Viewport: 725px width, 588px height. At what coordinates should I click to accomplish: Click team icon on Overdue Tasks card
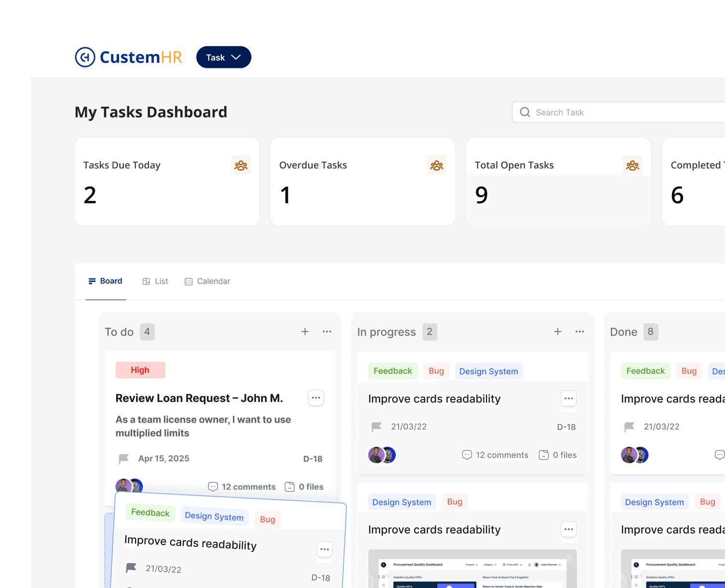coord(436,165)
